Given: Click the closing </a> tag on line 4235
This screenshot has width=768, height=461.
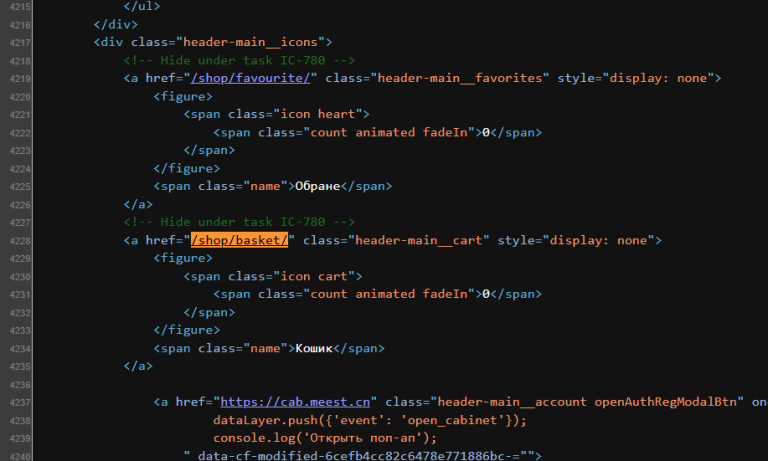Looking at the screenshot, I should pyautogui.click(x=138, y=366).
